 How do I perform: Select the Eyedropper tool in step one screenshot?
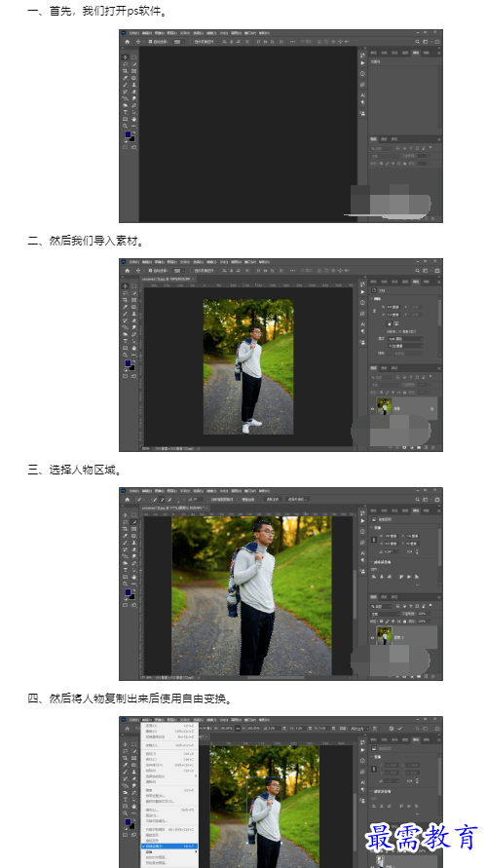click(125, 78)
